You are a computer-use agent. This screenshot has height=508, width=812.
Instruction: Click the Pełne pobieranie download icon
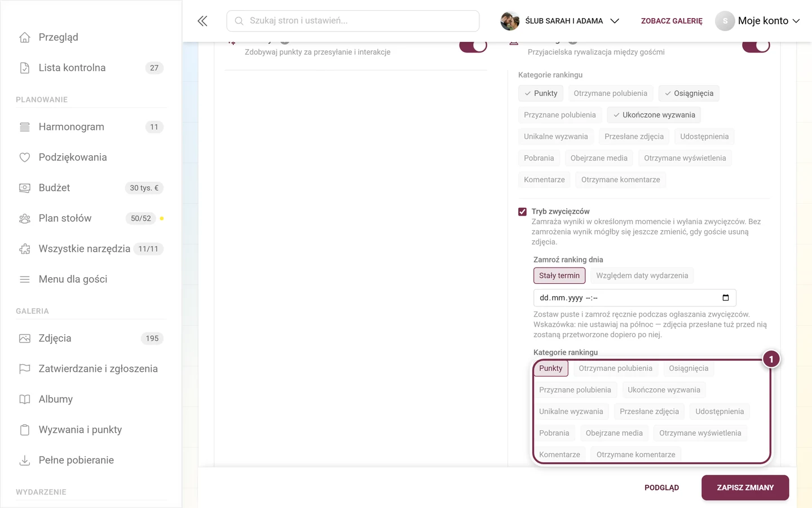(25, 461)
